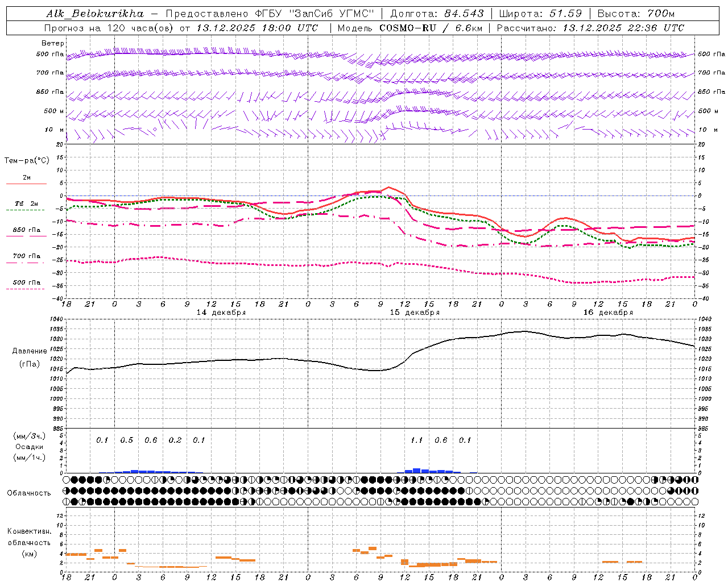The height and width of the screenshot is (582, 728).
Task: Select the 'Модель COSMO-RU / 6.6км' text
Action: coord(410,28)
